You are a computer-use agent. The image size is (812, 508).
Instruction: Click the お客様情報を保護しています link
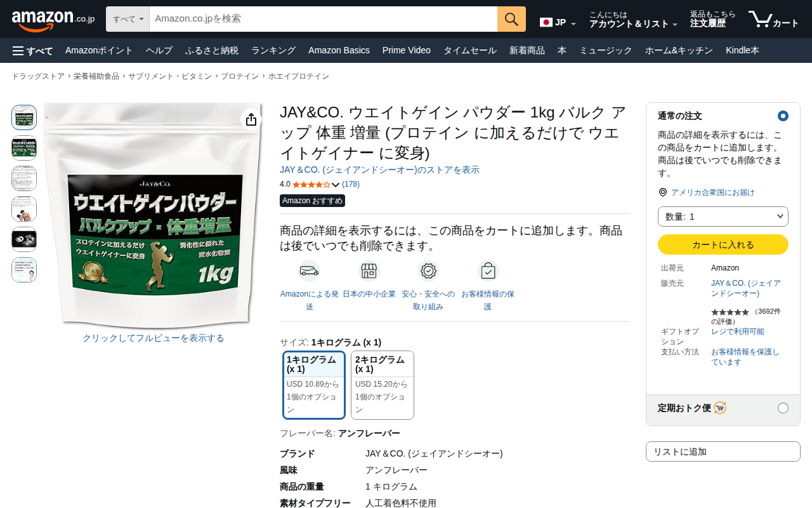745,357
